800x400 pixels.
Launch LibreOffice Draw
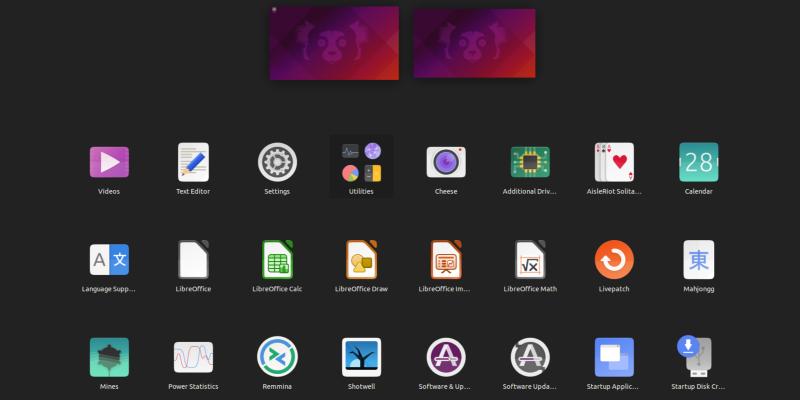tap(361, 260)
